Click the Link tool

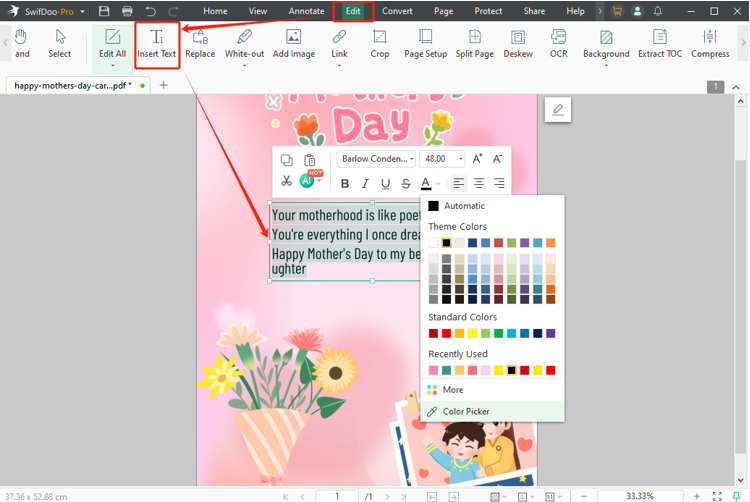(x=339, y=44)
